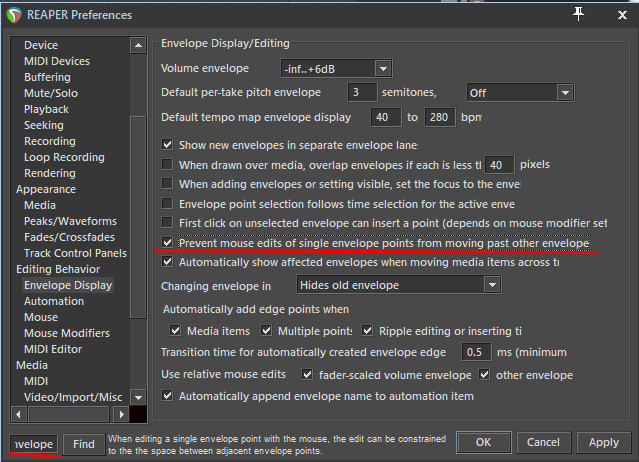Viewport: 639px width, 462px height.
Task: Enable overlap envelopes when drawn over media
Action: pos(167,164)
